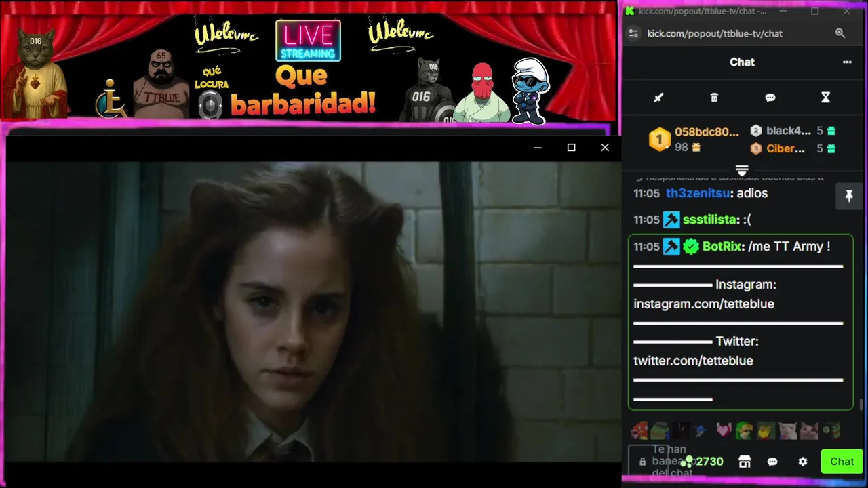Open the shop storefront icon below chat
This screenshot has height=488, width=868.
point(745,462)
